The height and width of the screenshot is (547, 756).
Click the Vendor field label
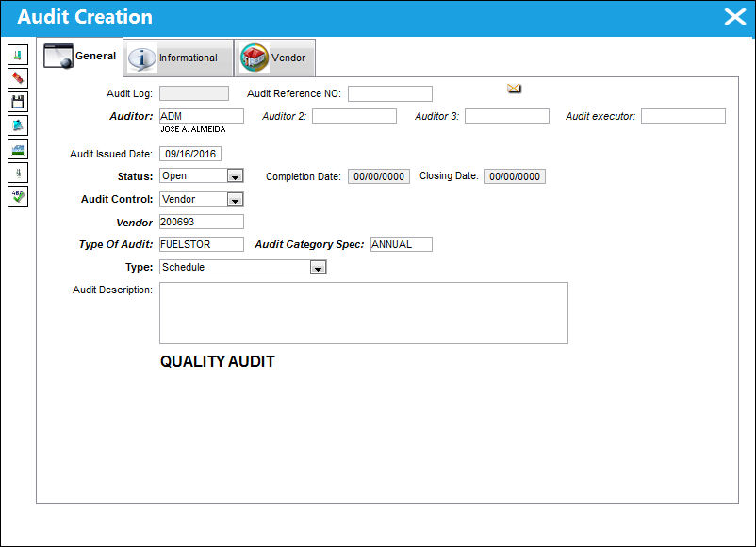(x=134, y=223)
